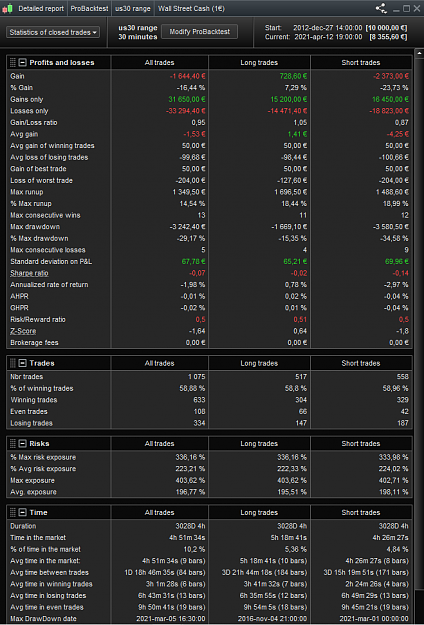Click the Standard deviation on P&L label

coord(51,261)
